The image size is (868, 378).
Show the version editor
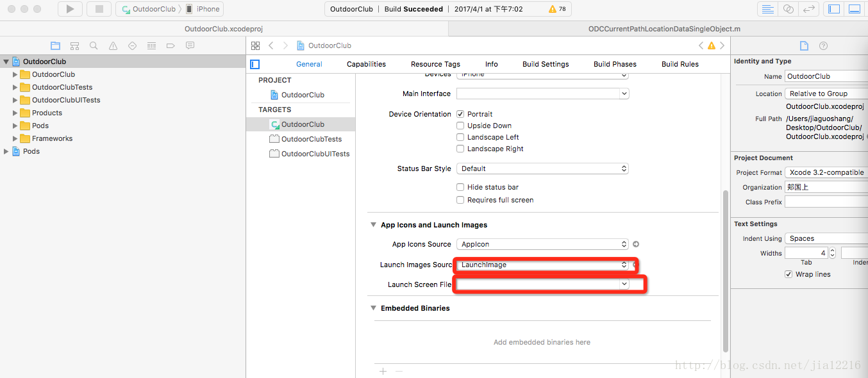click(x=810, y=9)
